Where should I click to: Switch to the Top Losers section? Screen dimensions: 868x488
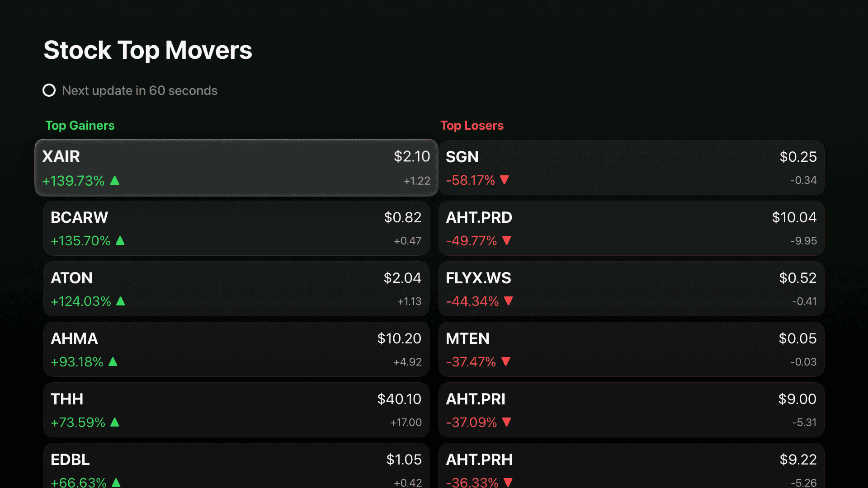[473, 125]
